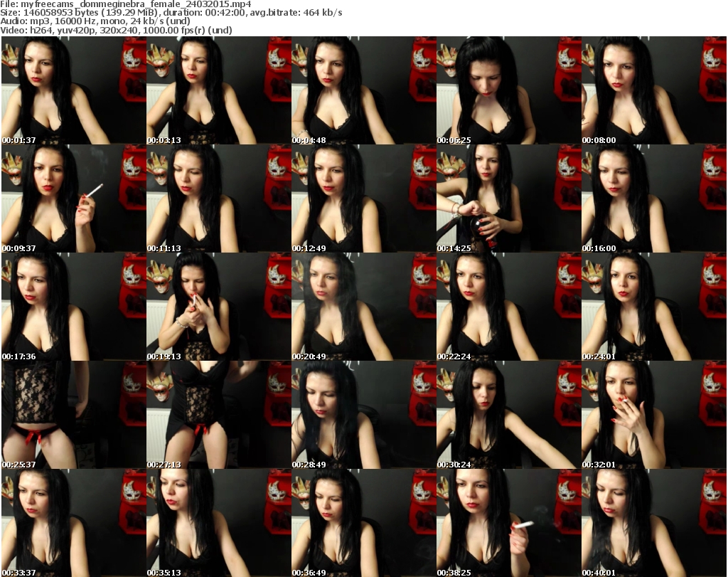Click the preview frame marked 00:04:48
The height and width of the screenshot is (577, 728).
point(364,90)
